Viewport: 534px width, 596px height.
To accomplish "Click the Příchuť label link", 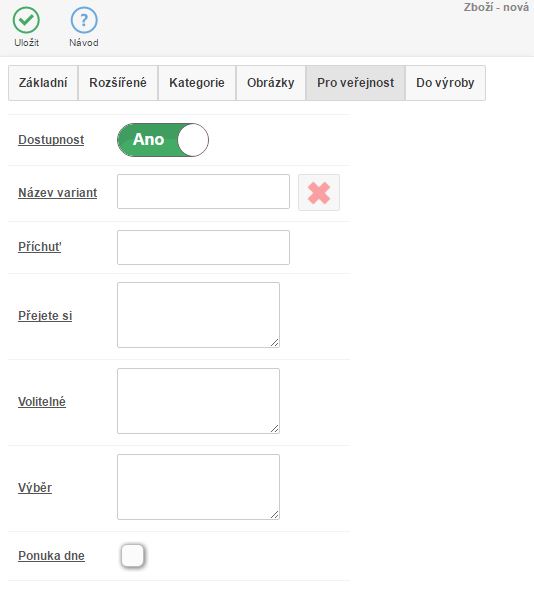I will click(x=40, y=247).
